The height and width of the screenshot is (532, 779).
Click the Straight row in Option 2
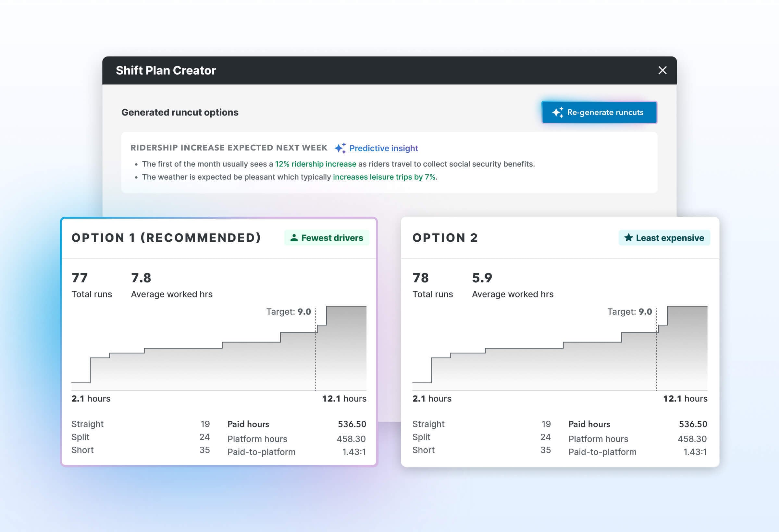pos(482,424)
